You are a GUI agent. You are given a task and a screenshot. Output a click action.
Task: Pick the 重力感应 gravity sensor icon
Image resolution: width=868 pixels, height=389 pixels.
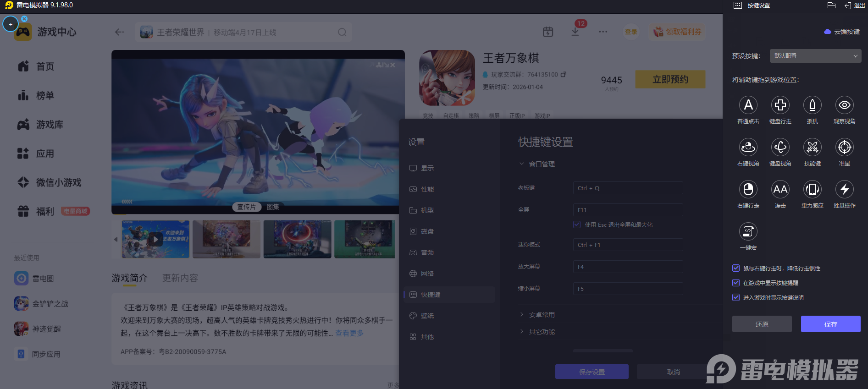click(813, 190)
